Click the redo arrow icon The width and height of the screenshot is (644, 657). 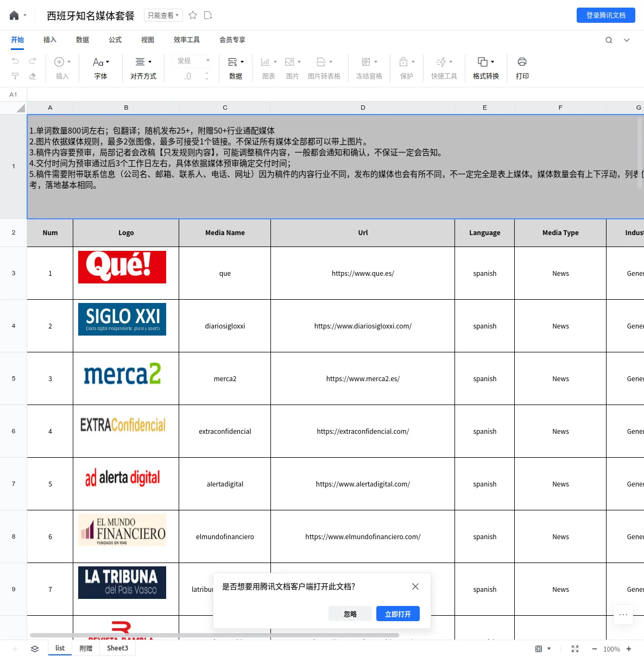(33, 61)
